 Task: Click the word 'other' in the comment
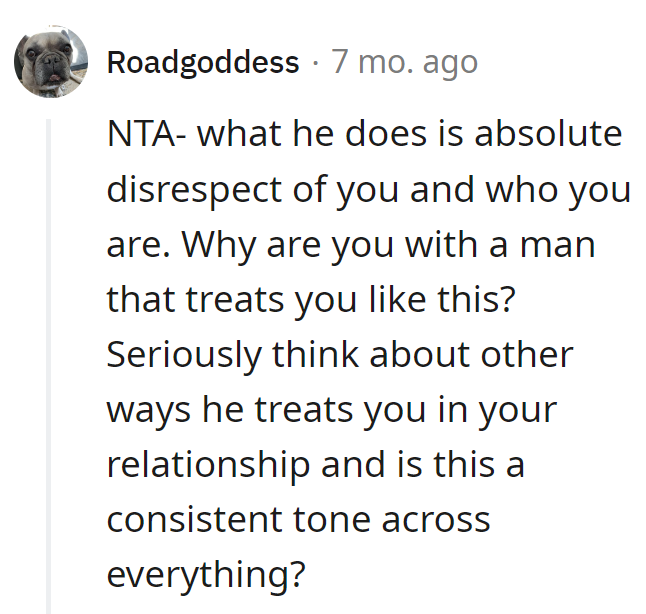527,354
